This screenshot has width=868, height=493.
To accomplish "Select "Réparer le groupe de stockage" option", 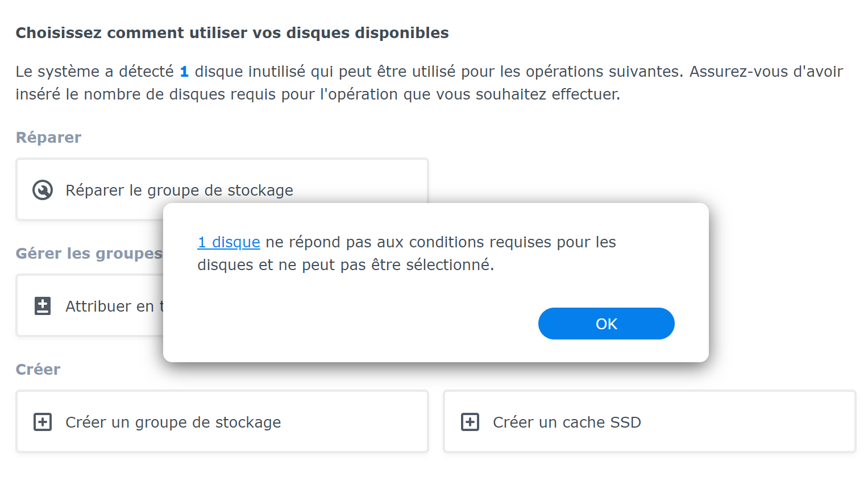I will (x=179, y=190).
